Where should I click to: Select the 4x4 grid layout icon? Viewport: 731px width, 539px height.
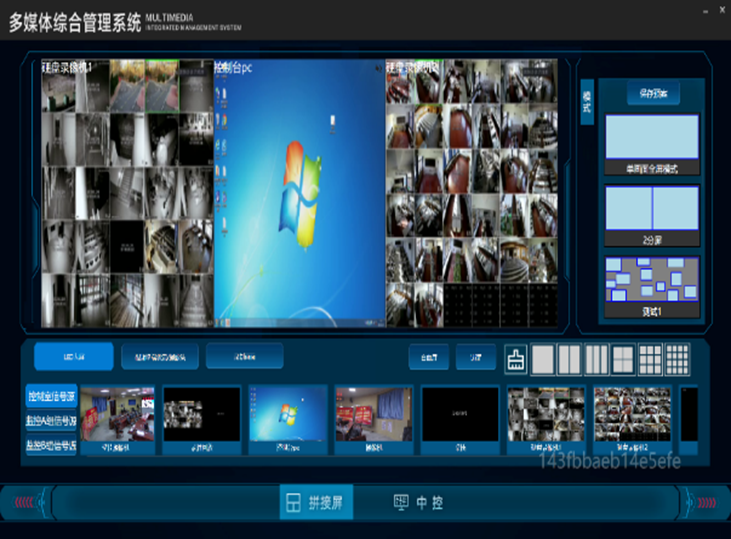tap(677, 358)
